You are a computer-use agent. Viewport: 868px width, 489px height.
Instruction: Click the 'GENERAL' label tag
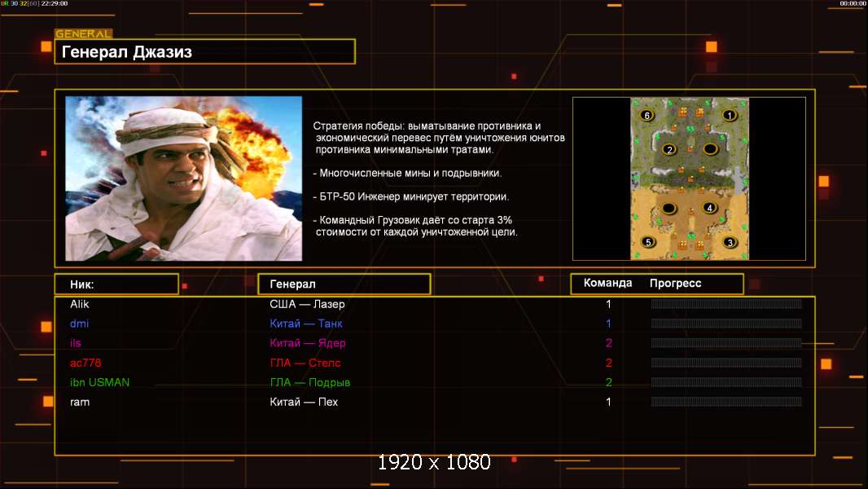[84, 33]
